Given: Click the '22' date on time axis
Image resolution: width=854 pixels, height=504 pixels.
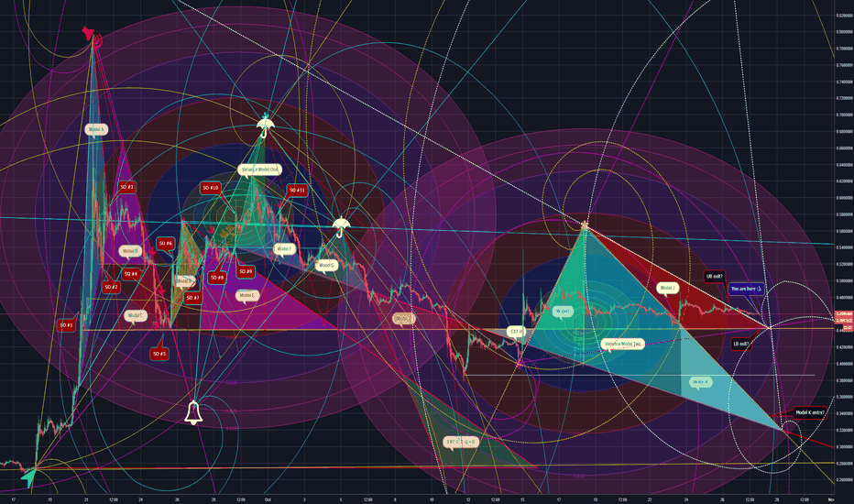Looking at the screenshot, I should click(650, 499).
